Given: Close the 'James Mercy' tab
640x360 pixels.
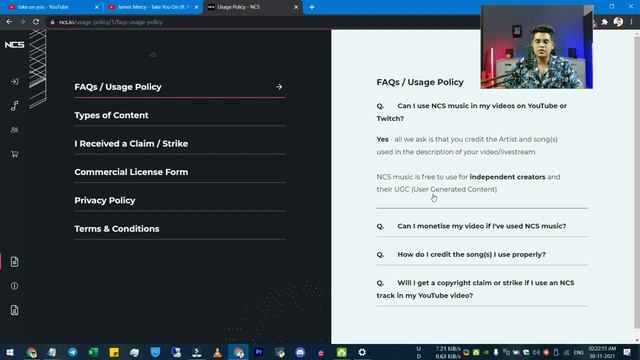Looking at the screenshot, I should pos(196,7).
